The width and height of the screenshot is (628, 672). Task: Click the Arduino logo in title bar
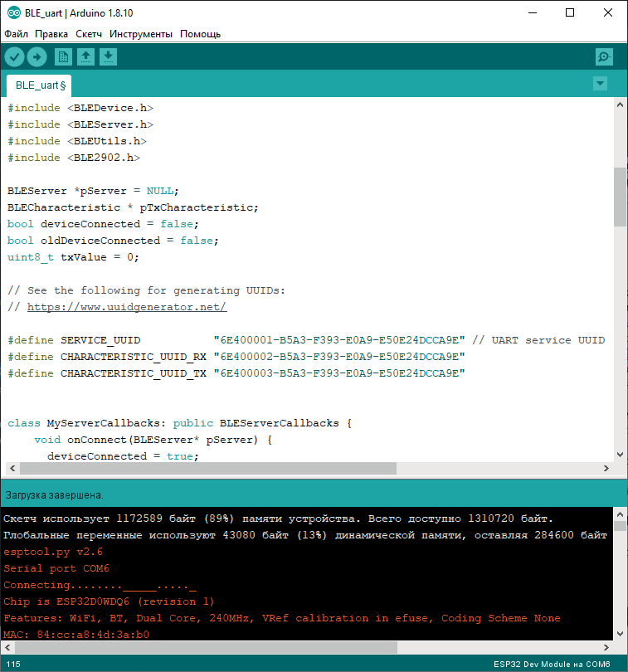pos(11,12)
